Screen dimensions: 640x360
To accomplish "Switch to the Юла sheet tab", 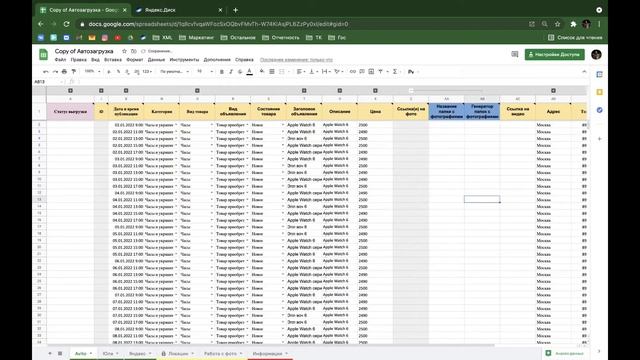I will click(x=110, y=353).
